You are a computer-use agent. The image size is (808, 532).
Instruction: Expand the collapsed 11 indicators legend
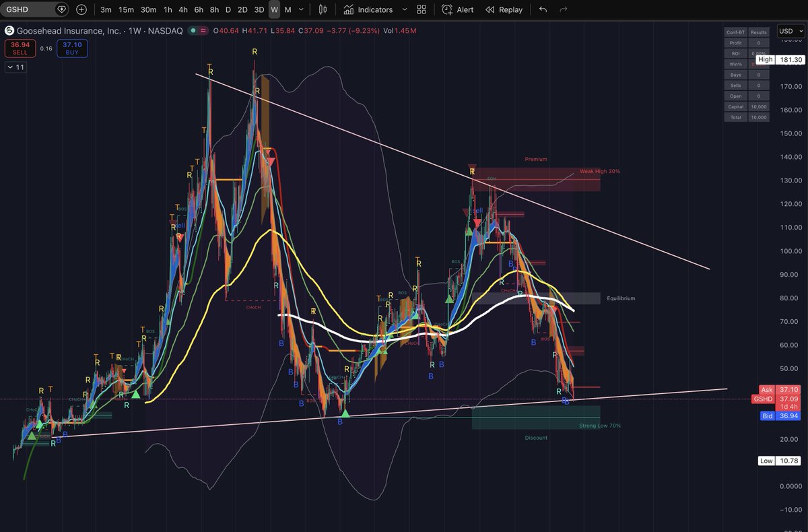click(x=15, y=67)
